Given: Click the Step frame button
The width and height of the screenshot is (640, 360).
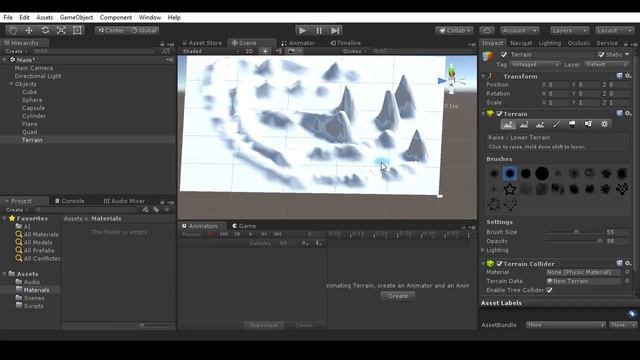Looking at the screenshot, I should (335, 31).
